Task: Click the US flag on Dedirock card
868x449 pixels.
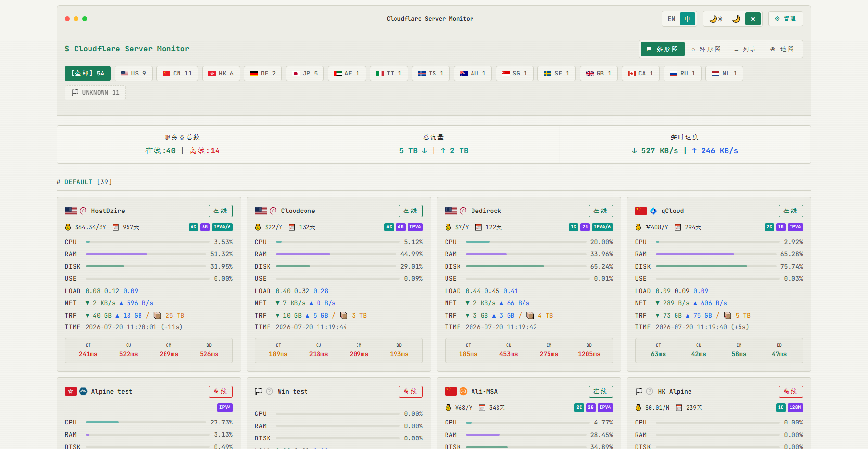Action: click(x=451, y=211)
